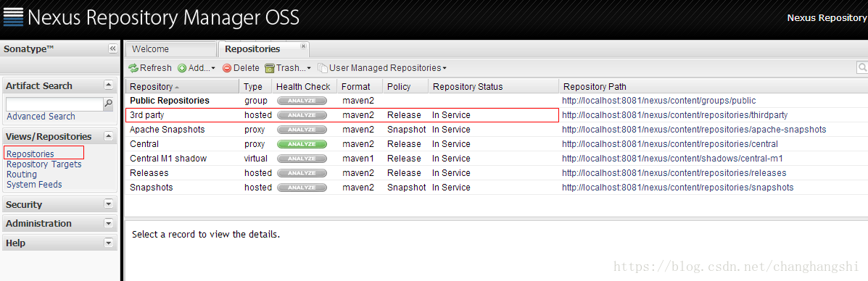The height and width of the screenshot is (281, 868).
Task: Open Repository Targets link
Action: coord(44,164)
